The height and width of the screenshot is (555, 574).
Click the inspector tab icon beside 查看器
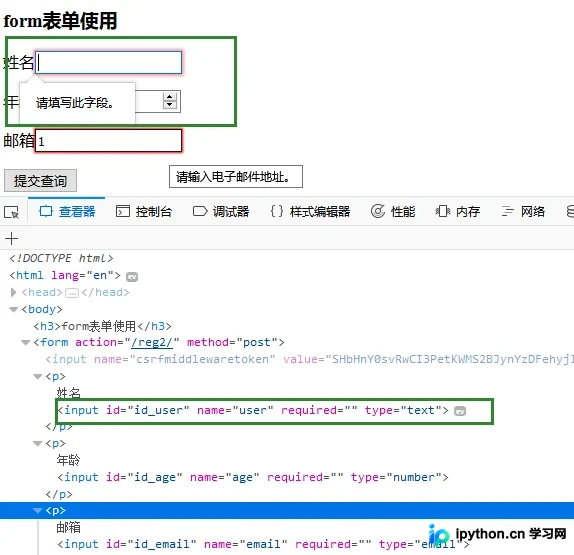46,211
